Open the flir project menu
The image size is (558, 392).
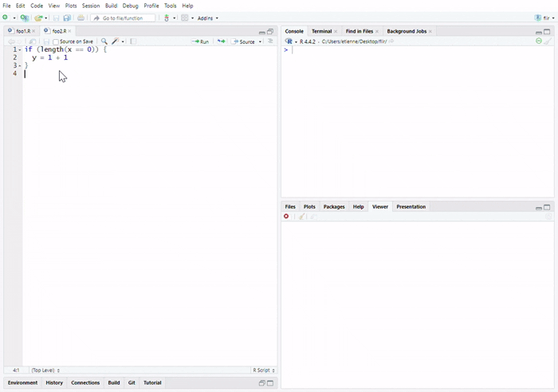[544, 18]
